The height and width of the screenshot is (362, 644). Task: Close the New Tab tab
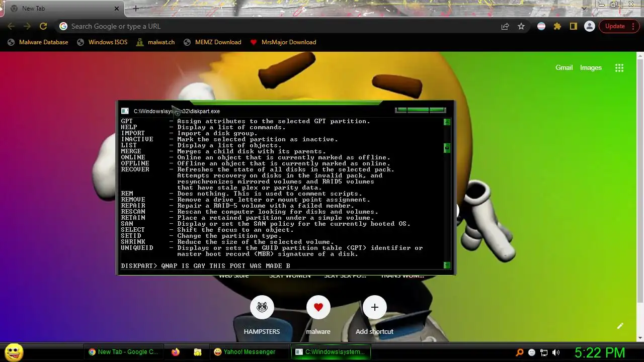click(117, 9)
